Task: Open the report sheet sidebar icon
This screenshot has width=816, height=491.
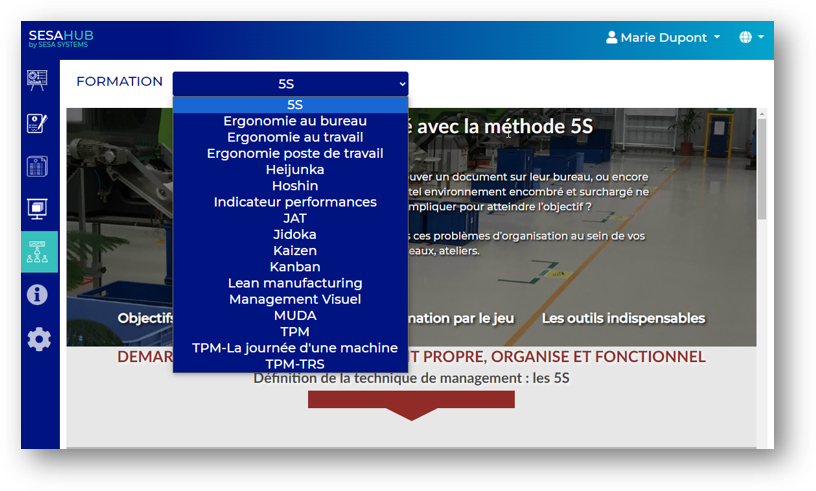Action: (38, 166)
